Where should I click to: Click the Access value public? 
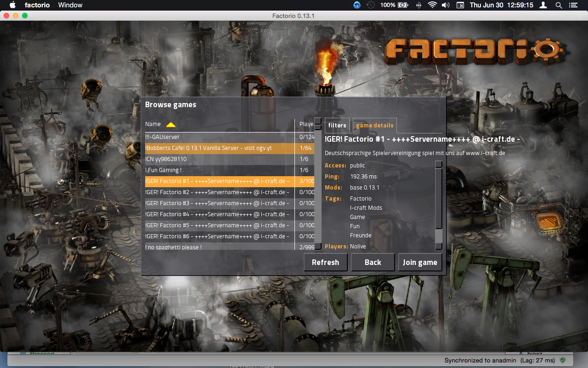(357, 166)
